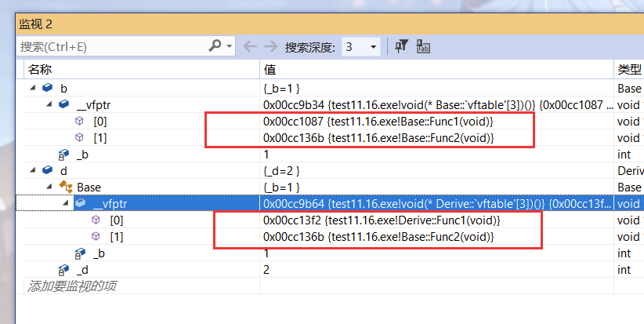Click 添加要监视的项 to add a watch

click(x=72, y=286)
